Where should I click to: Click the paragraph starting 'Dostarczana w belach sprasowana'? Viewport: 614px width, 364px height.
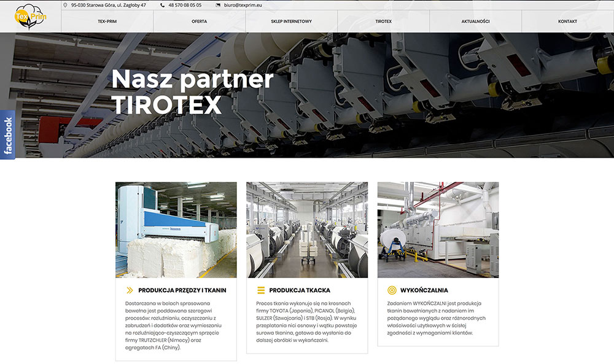point(174,325)
